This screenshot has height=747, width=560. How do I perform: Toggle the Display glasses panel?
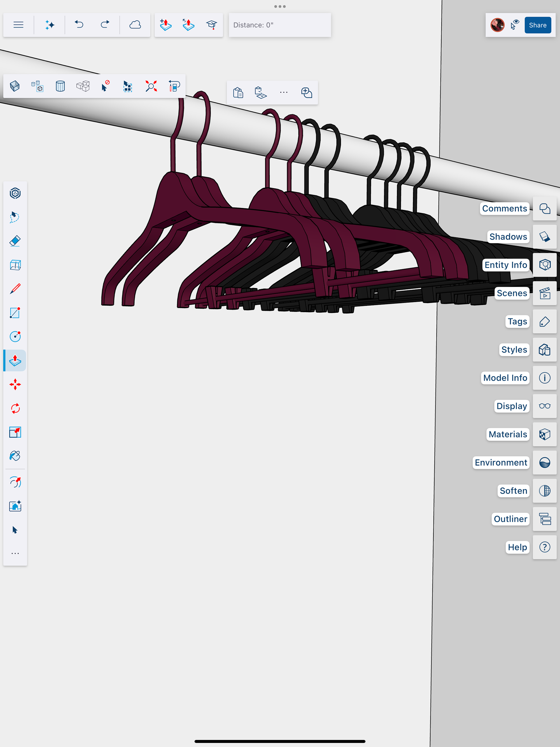coord(545,406)
